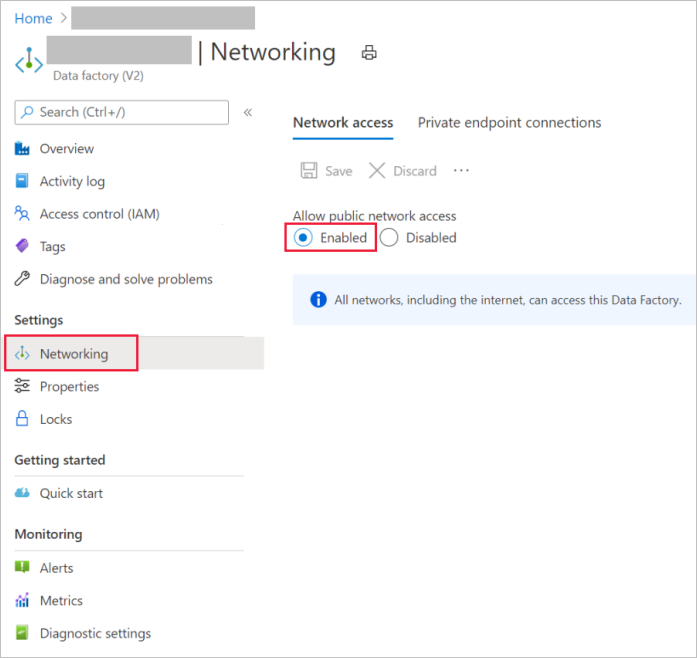Select Networking under Settings
Viewport: 697px width, 658px height.
point(134,353)
